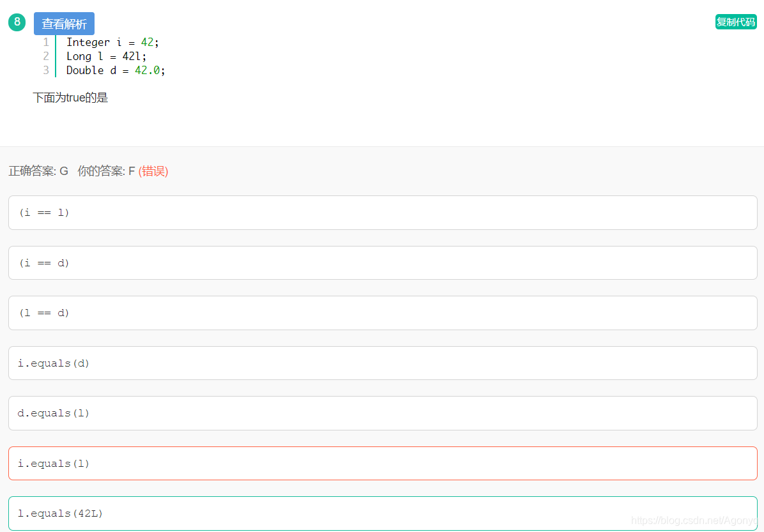The height and width of the screenshot is (532, 764).
Task: Select the red-bordered option i.equals(l)
Action: [383, 463]
